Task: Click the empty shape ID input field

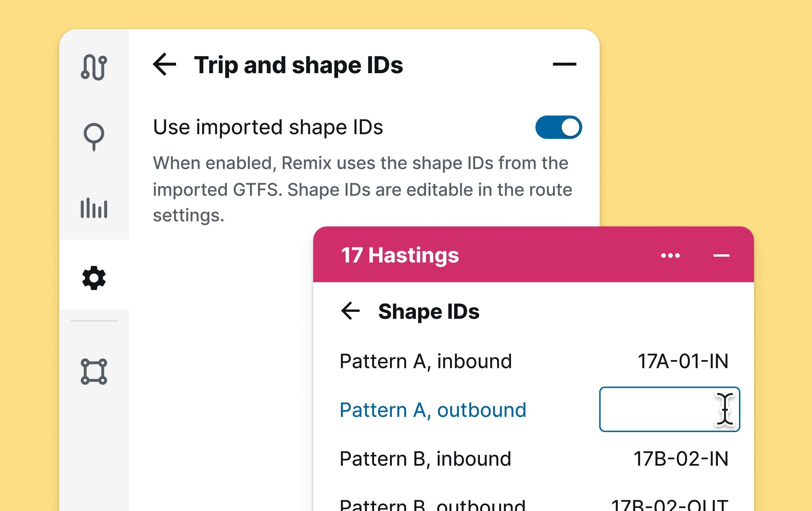Action: pyautogui.click(x=669, y=409)
